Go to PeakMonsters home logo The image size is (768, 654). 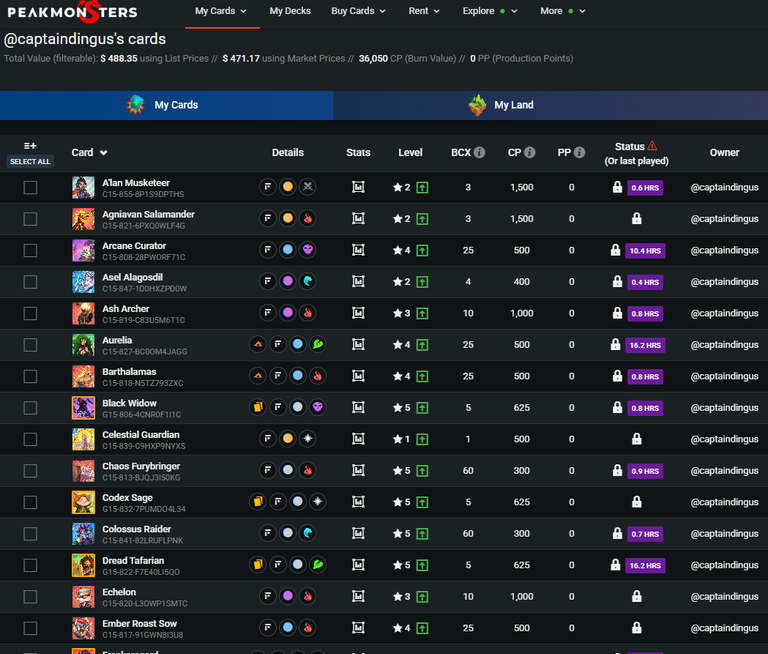72,12
